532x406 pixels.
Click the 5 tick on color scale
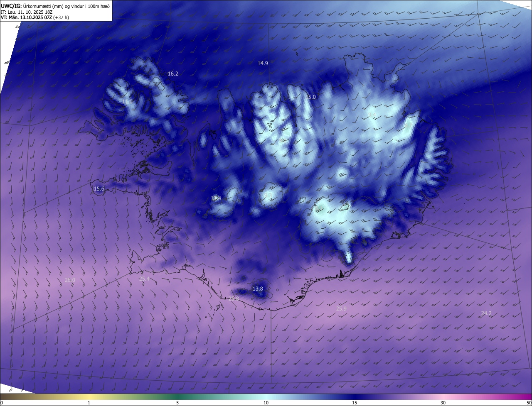(177, 403)
